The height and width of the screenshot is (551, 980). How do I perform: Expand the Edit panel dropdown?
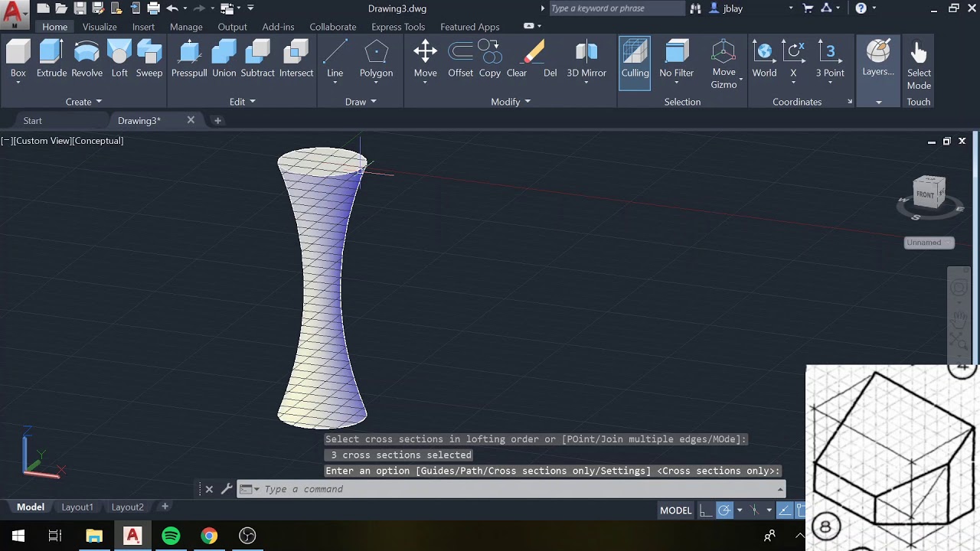(243, 102)
